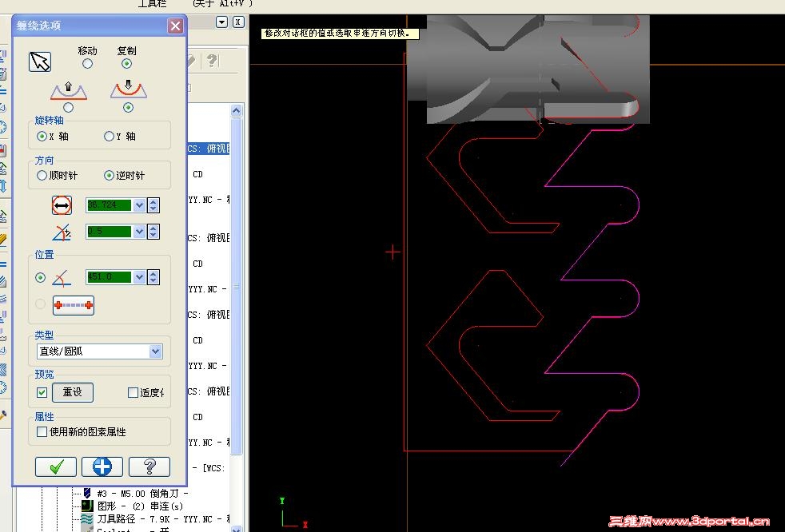
Task: Click the geometry icon beside 图形 - (2) 串连
Action: [x=87, y=506]
